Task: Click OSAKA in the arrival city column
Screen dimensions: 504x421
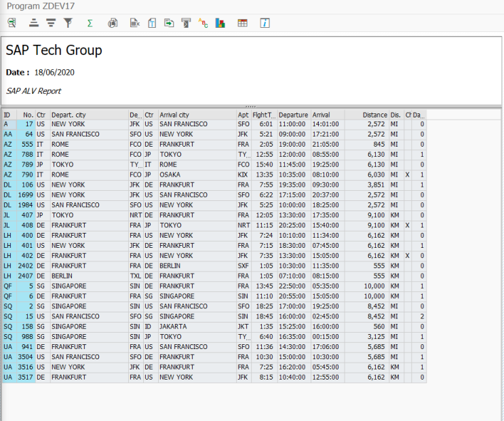Action: pyautogui.click(x=197, y=175)
